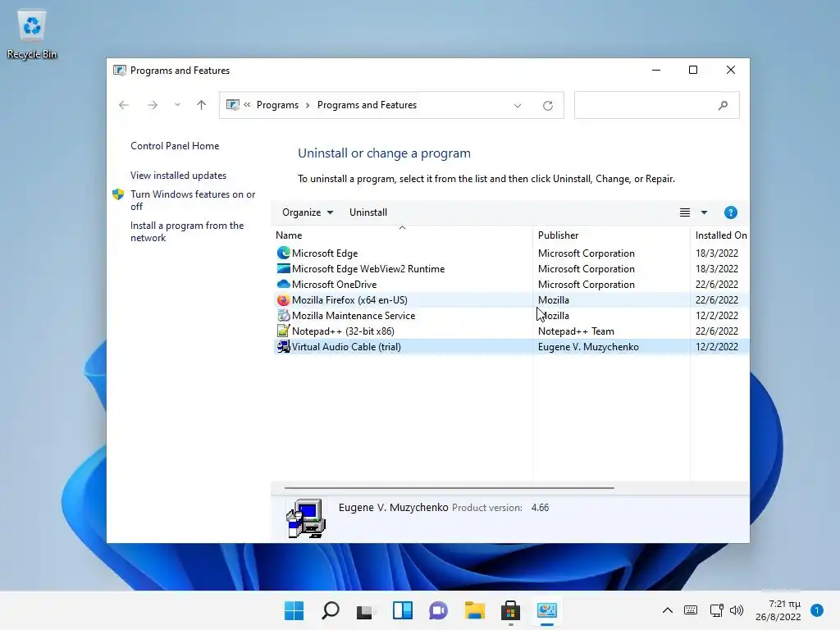This screenshot has height=630, width=840.
Task: Click the horizontal scrollbar of the list
Action: pos(449,488)
